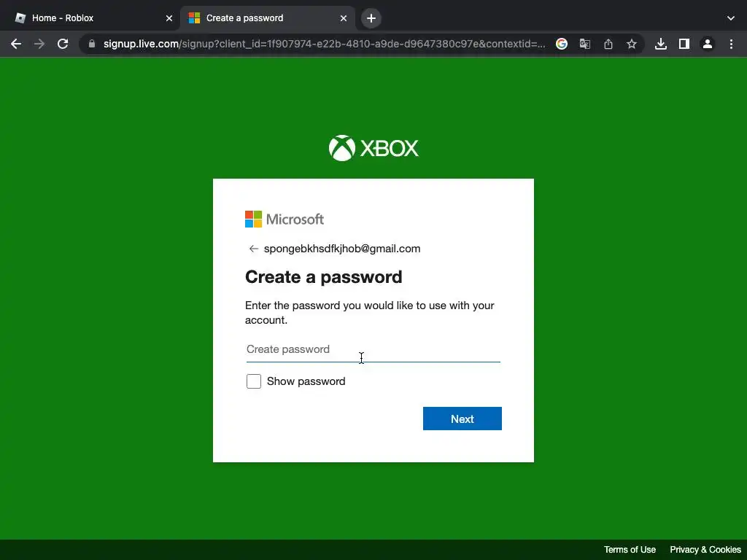Open the translate page icon
The width and height of the screenshot is (747, 560).
pos(585,44)
